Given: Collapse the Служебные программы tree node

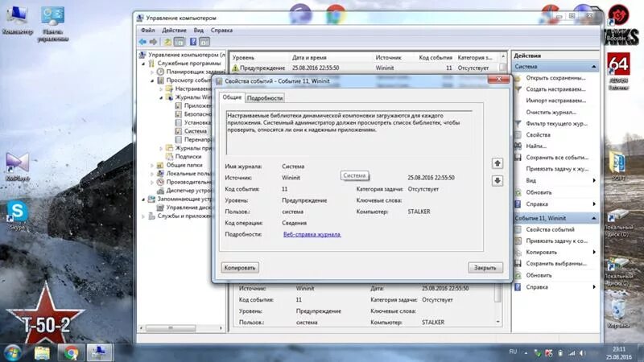Looking at the screenshot, I should coord(143,64).
